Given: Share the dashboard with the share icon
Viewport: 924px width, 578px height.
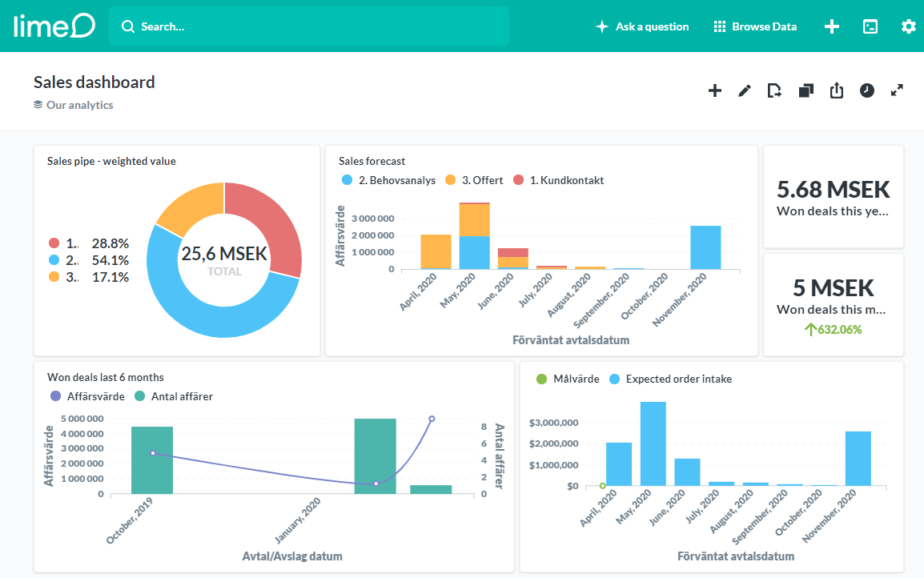Looking at the screenshot, I should click(x=836, y=90).
